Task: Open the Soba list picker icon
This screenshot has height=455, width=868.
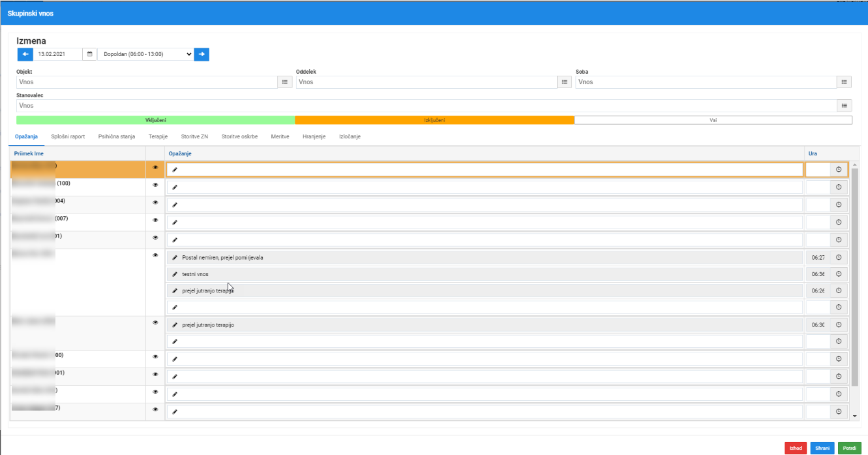Action: click(845, 82)
